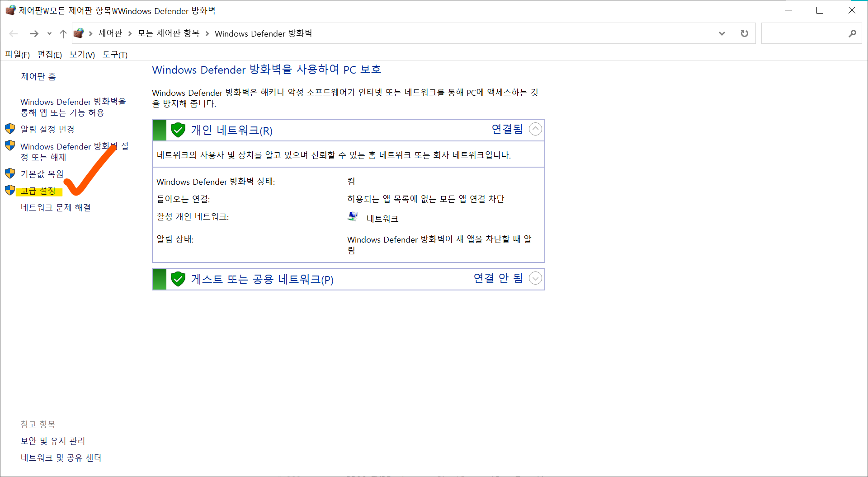Open the 고급 설정 link
The width and height of the screenshot is (868, 477).
38,191
